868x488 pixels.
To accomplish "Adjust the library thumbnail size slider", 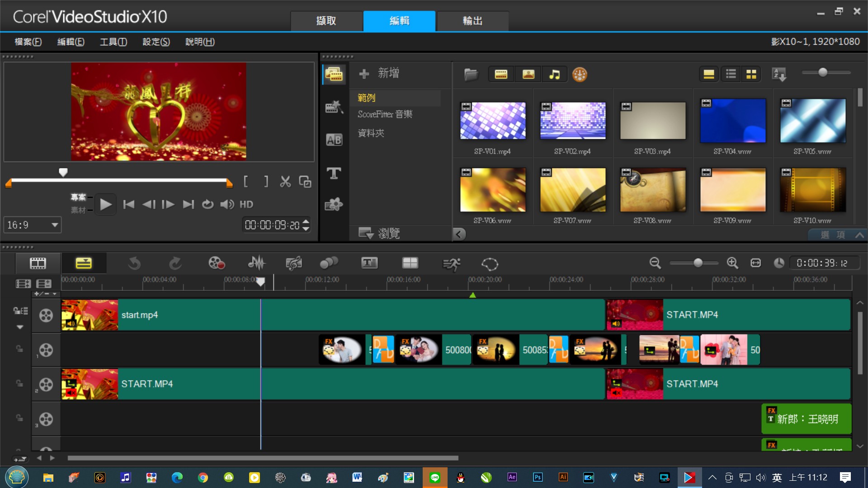I will [826, 72].
